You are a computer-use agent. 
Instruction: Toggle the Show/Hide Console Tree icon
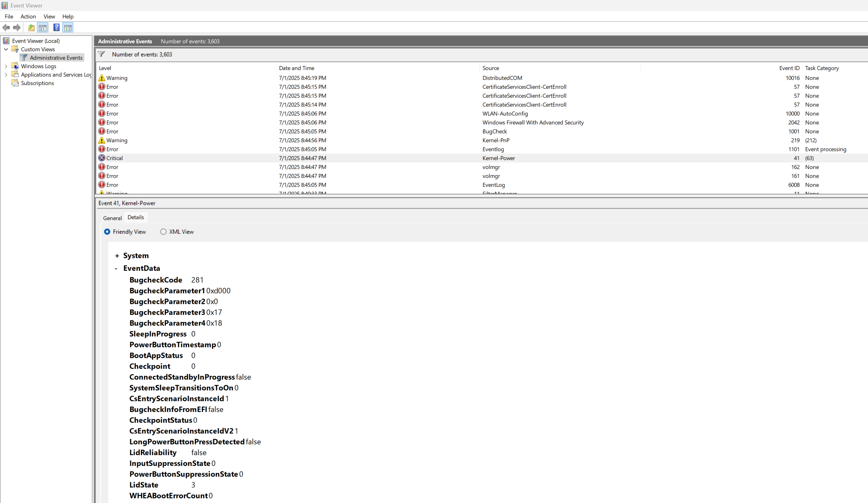(x=43, y=28)
